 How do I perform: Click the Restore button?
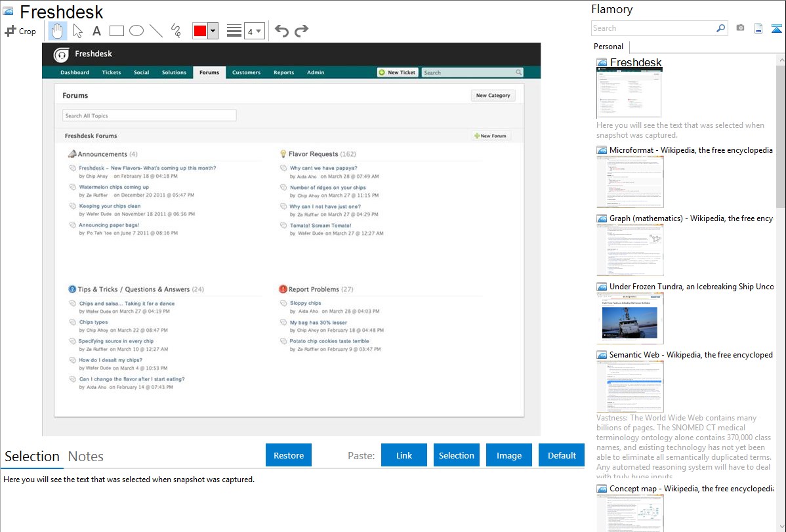[289, 455]
